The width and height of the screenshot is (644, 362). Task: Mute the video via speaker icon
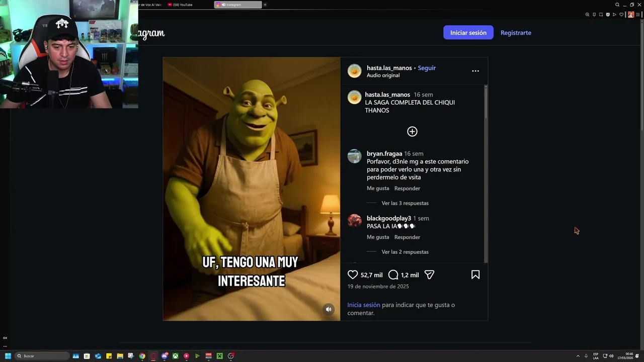[329, 309]
